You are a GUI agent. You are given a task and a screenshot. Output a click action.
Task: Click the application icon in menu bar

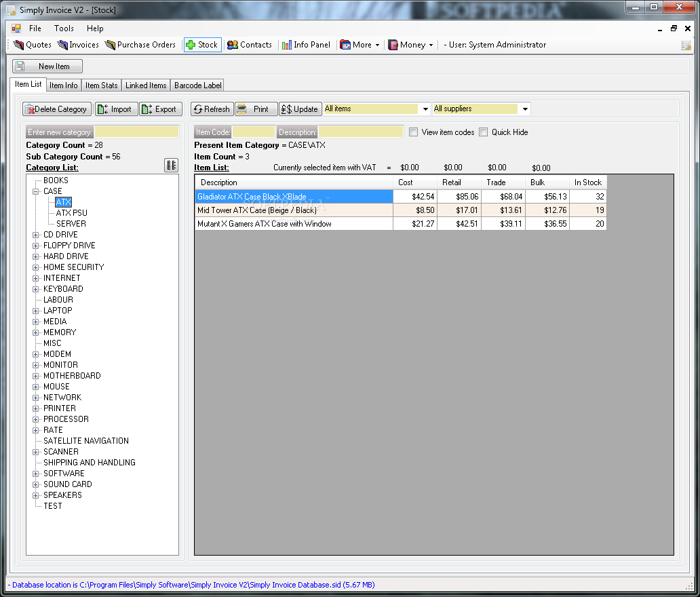point(16,28)
